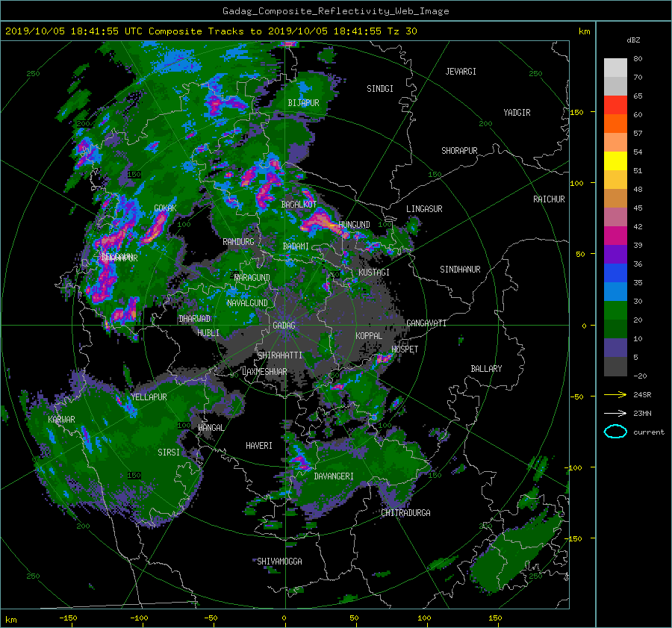
Task: Click the dBZ legend heading
Action: coord(633,40)
